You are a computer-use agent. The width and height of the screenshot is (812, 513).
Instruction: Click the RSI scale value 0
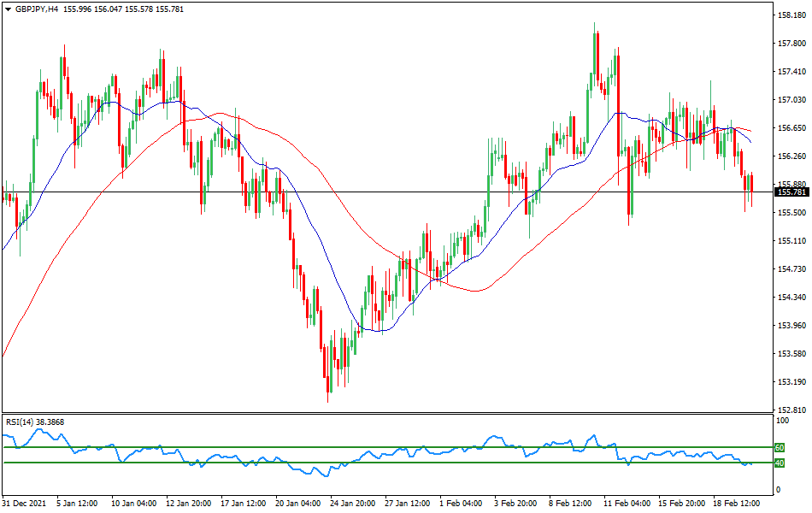pos(778,490)
